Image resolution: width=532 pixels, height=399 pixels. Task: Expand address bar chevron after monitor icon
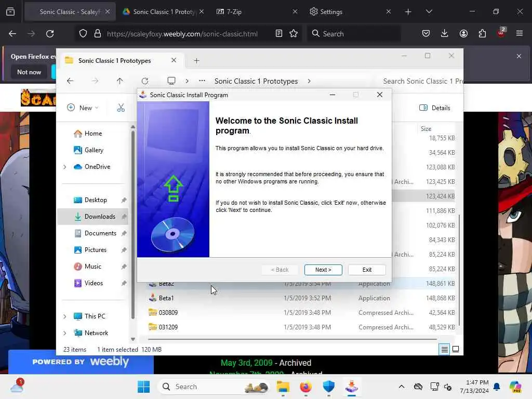[x=187, y=81]
